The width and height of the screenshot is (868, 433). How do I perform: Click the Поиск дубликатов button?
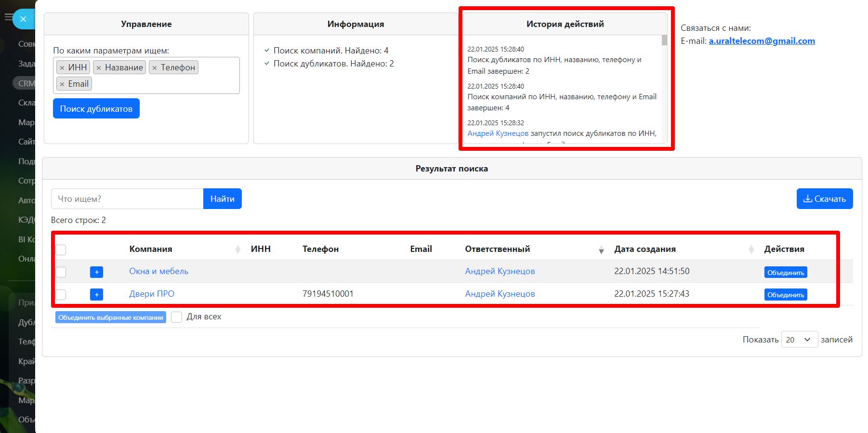coord(96,109)
